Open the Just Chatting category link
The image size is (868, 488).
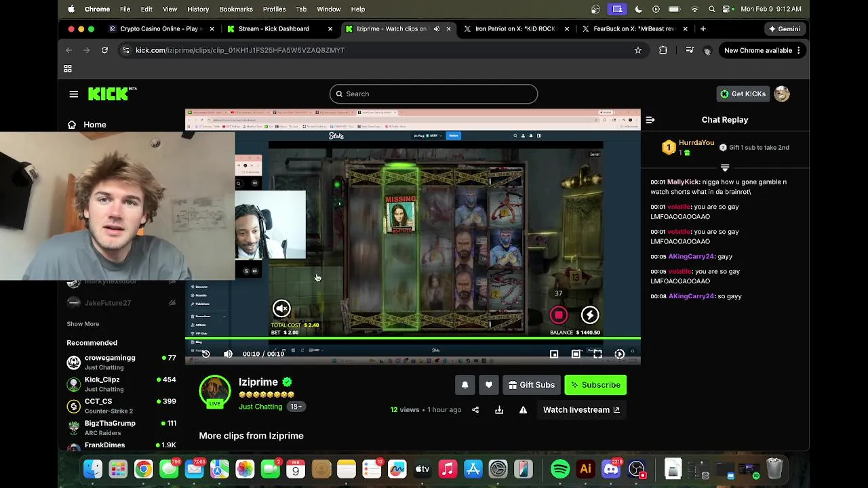click(260, 407)
